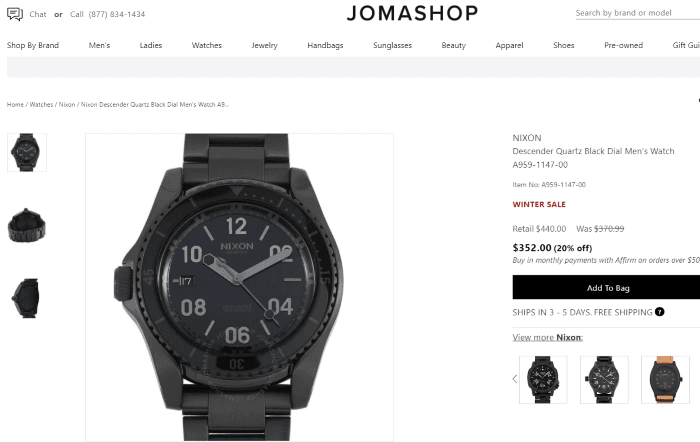Click the Add To Bag button
The width and height of the screenshot is (700, 442).
(606, 288)
